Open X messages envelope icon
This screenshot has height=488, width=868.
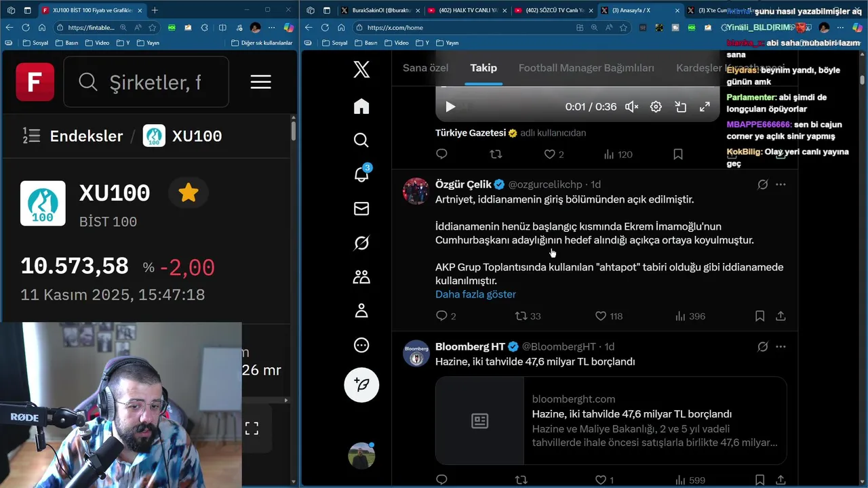coord(361,209)
